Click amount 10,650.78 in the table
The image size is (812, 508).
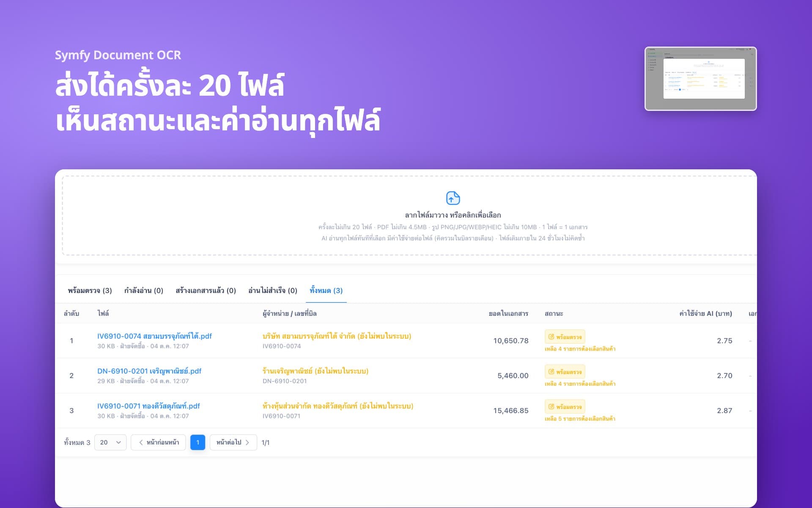[x=511, y=341]
